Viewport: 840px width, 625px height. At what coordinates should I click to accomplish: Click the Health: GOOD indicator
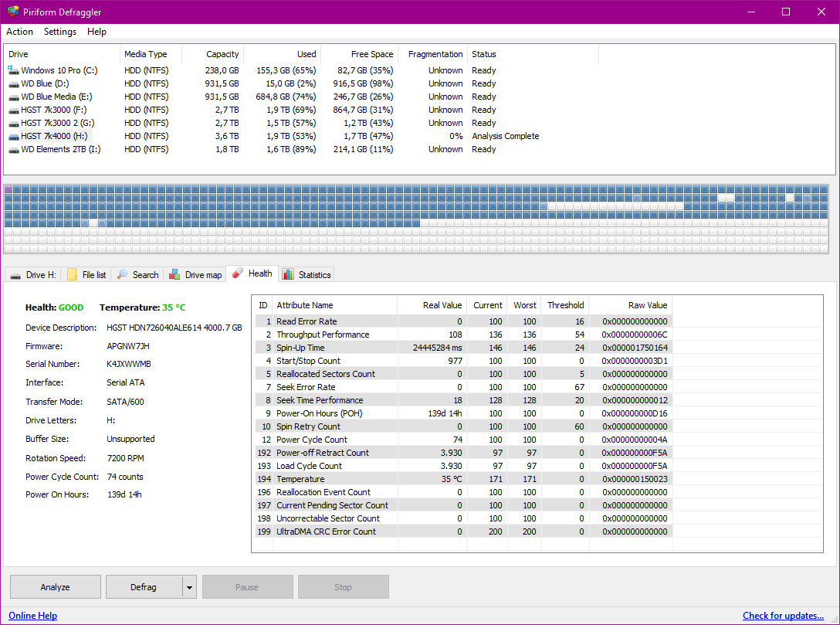pos(54,307)
